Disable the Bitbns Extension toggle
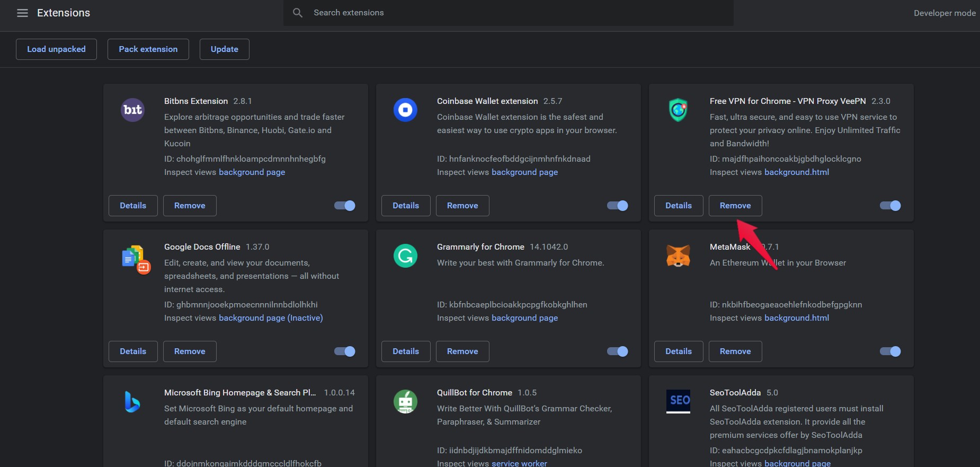 (345, 206)
